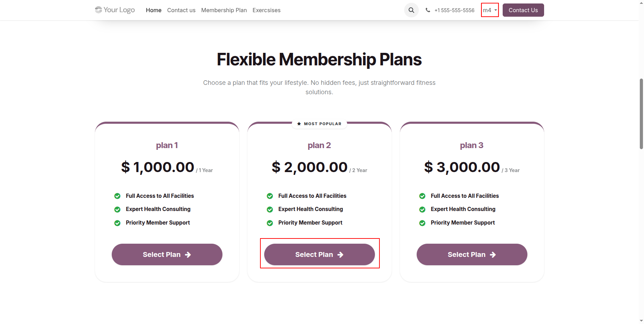This screenshot has width=644, height=324.
Task: Click plan 1 Full Access green checkmark
Action: click(x=117, y=196)
